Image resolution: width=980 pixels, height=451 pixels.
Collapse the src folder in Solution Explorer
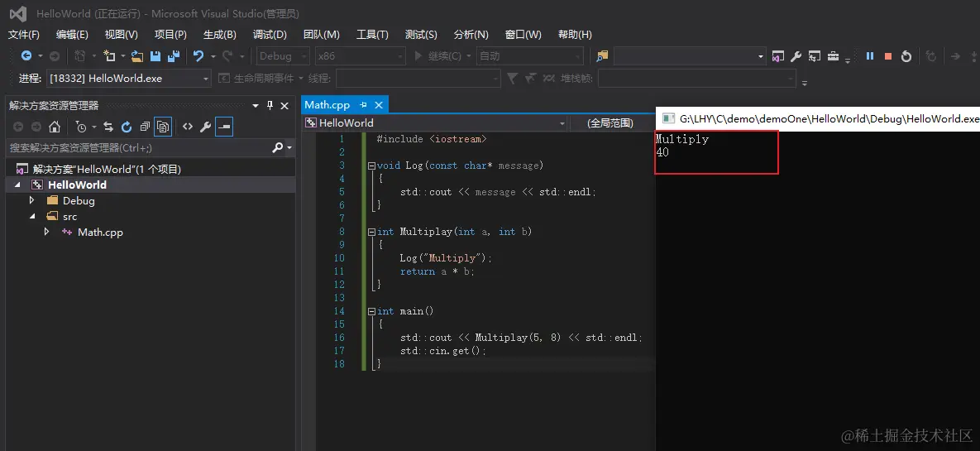pyautogui.click(x=32, y=217)
